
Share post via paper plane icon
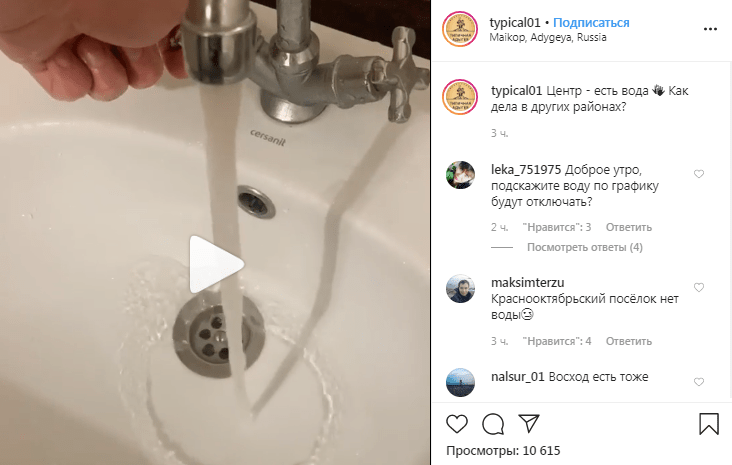[529, 423]
